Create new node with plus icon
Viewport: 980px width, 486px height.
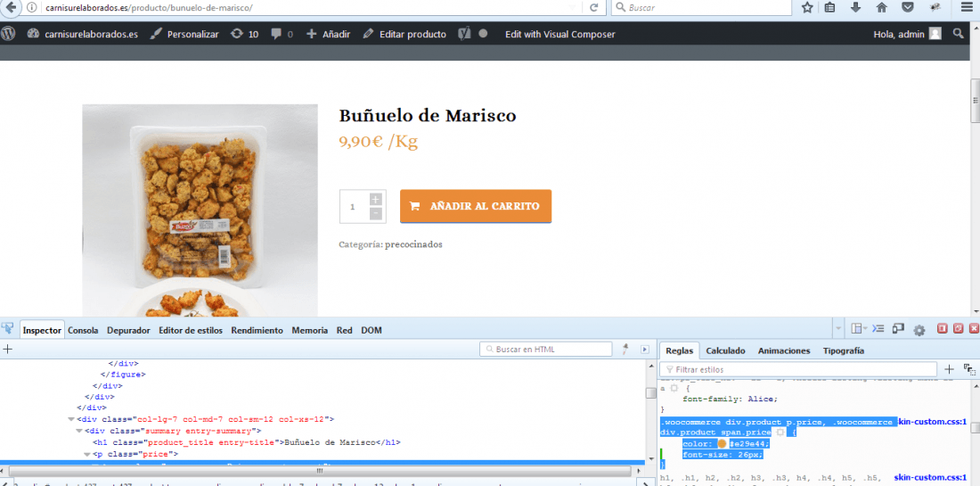tap(7, 349)
